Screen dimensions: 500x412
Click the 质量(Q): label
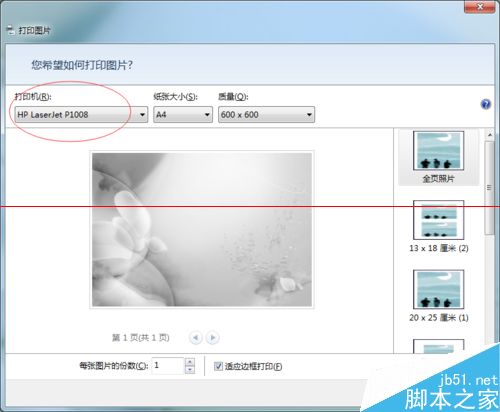(233, 97)
